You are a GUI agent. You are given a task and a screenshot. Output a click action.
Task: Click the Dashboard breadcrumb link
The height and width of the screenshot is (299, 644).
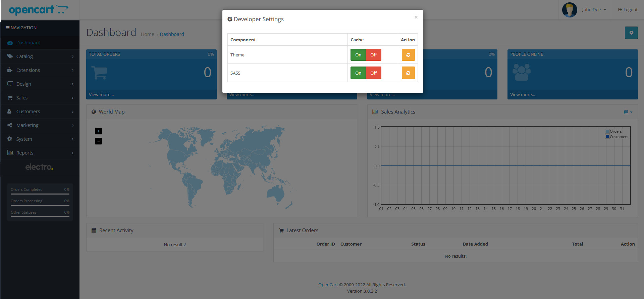point(172,34)
